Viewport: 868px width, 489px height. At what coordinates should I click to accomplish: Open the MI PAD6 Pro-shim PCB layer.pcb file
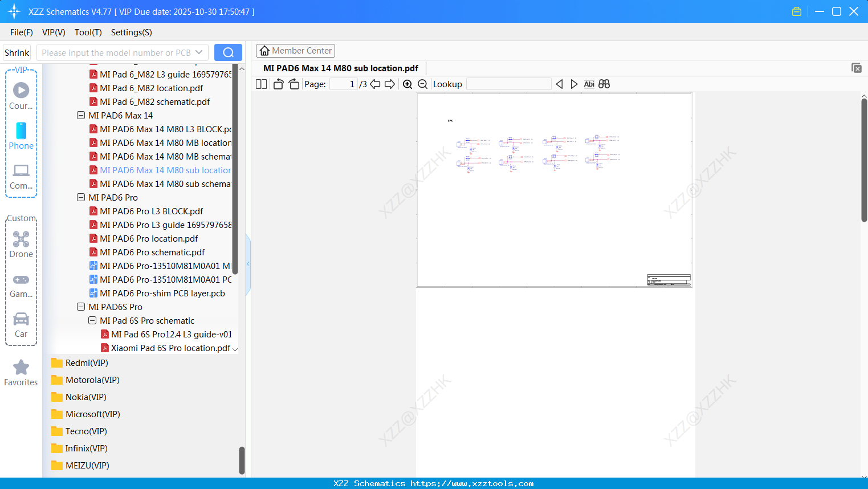coord(162,294)
